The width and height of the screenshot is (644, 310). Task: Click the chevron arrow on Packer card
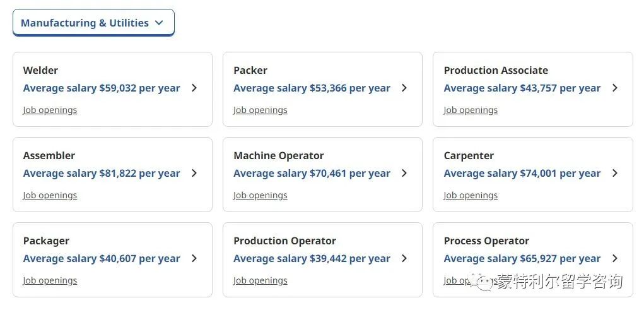click(x=404, y=88)
